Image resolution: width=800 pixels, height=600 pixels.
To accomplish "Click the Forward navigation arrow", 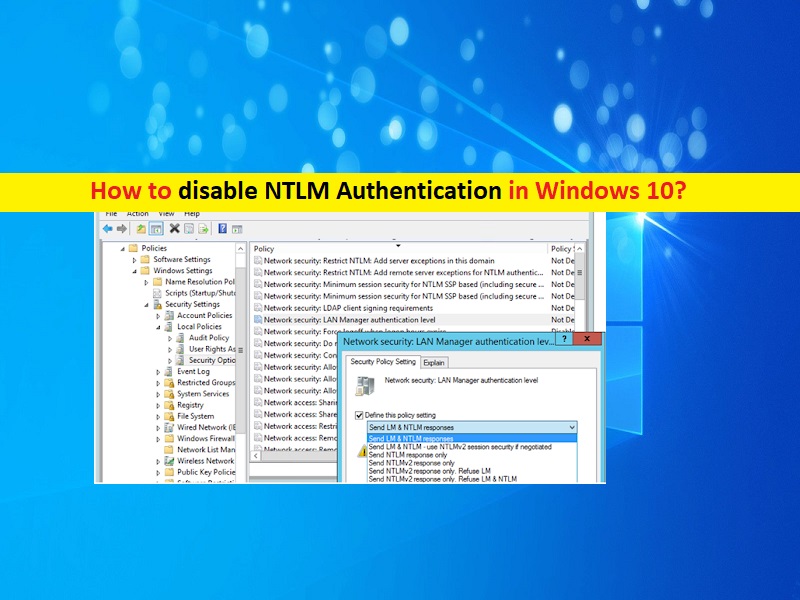I will tap(121, 228).
